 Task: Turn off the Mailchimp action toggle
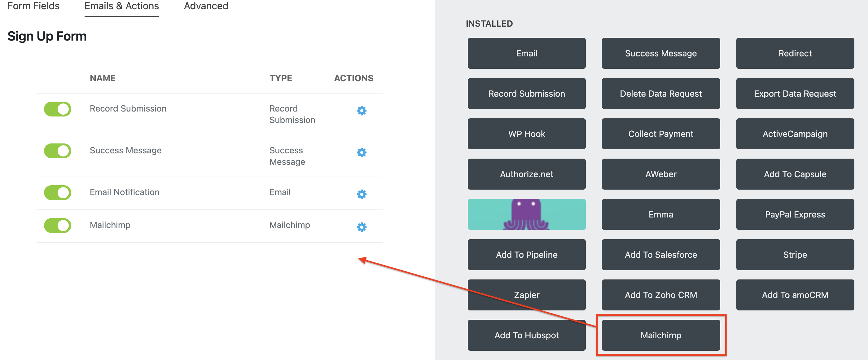pyautogui.click(x=57, y=225)
